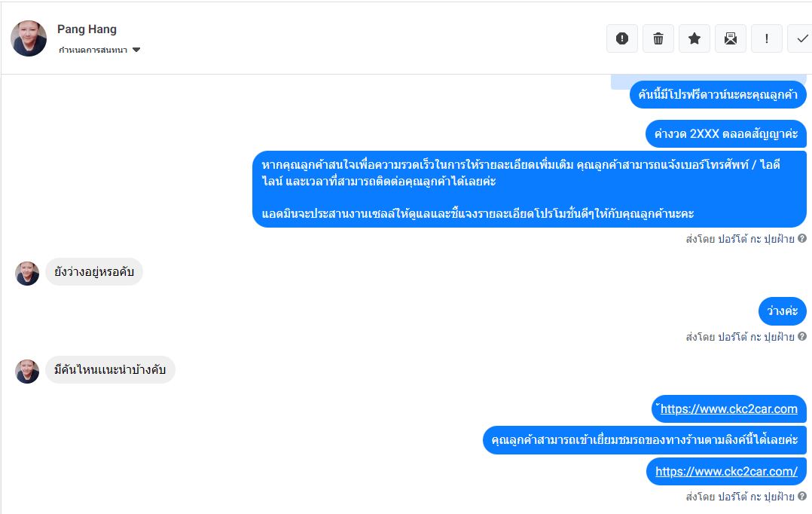812x514 pixels.
Task: Click Pang Hang's header profile picture
Action: click(x=29, y=38)
